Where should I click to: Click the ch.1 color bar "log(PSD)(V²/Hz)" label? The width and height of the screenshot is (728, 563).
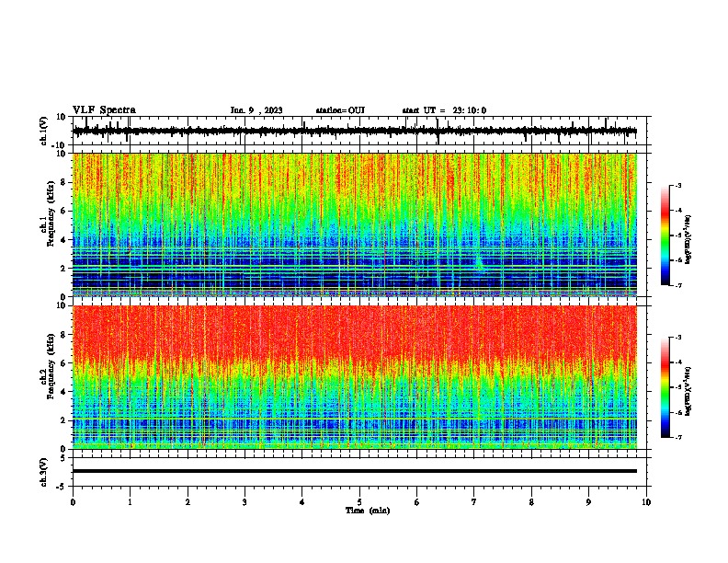688,239
